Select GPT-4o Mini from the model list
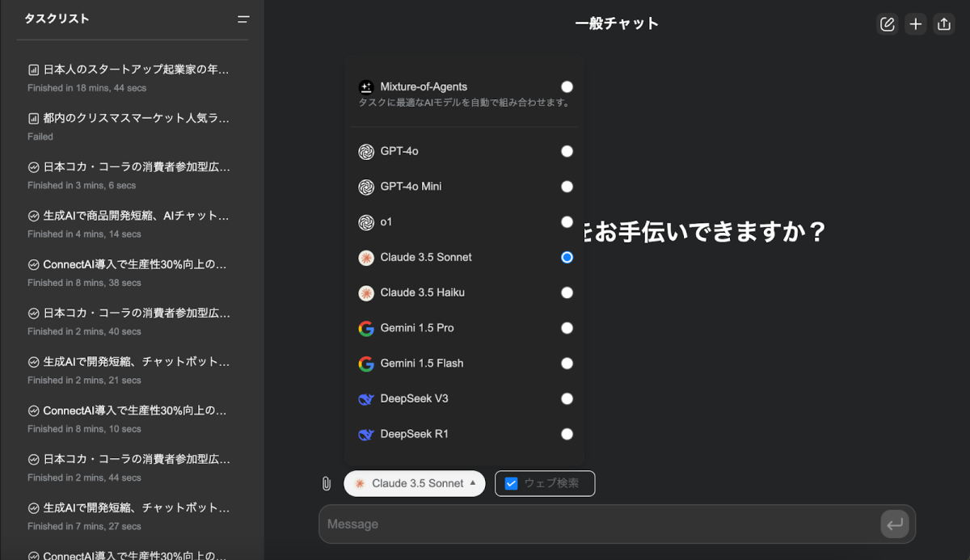 point(411,187)
